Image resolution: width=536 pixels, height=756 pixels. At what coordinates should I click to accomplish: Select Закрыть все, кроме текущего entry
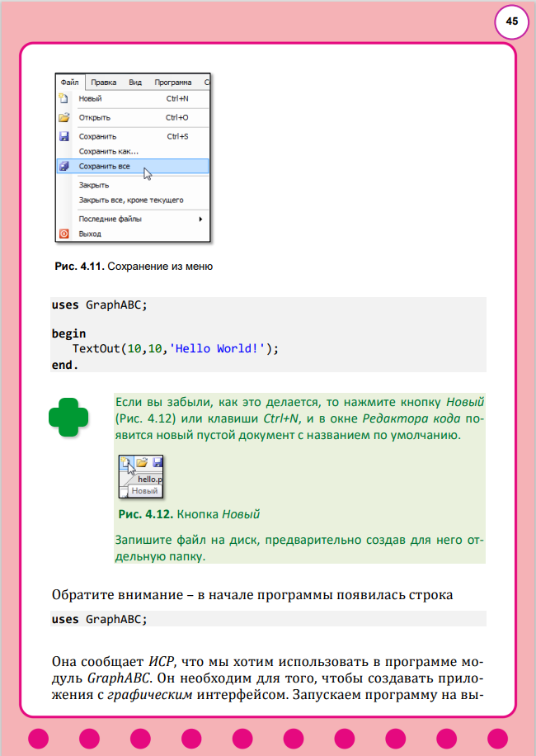pyautogui.click(x=130, y=200)
